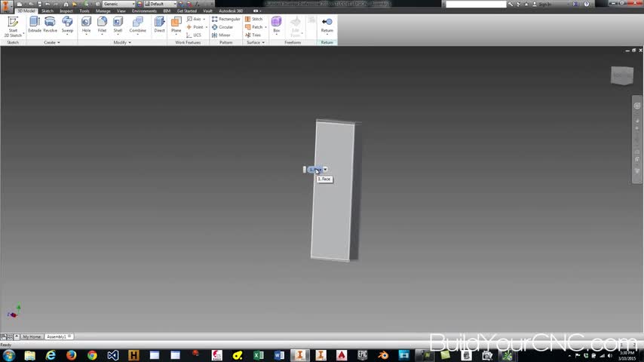Viewport: 644px width, 362px height.
Task: Select the Trim surface tool
Action: [x=253, y=35]
